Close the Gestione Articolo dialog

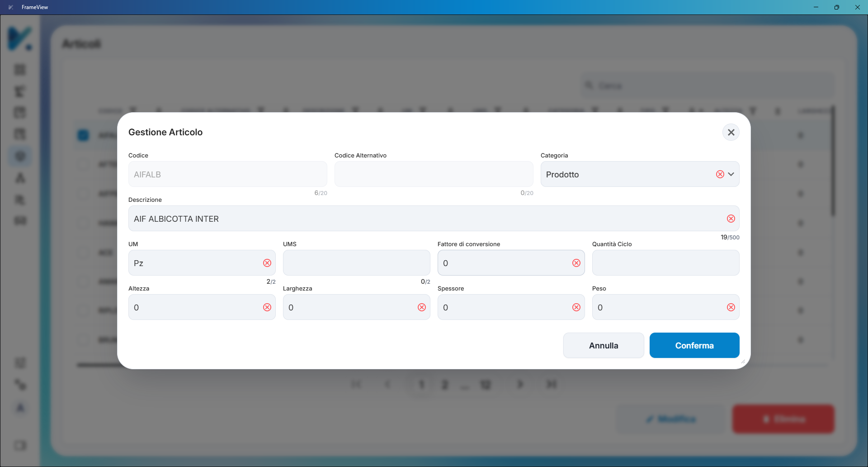point(731,132)
